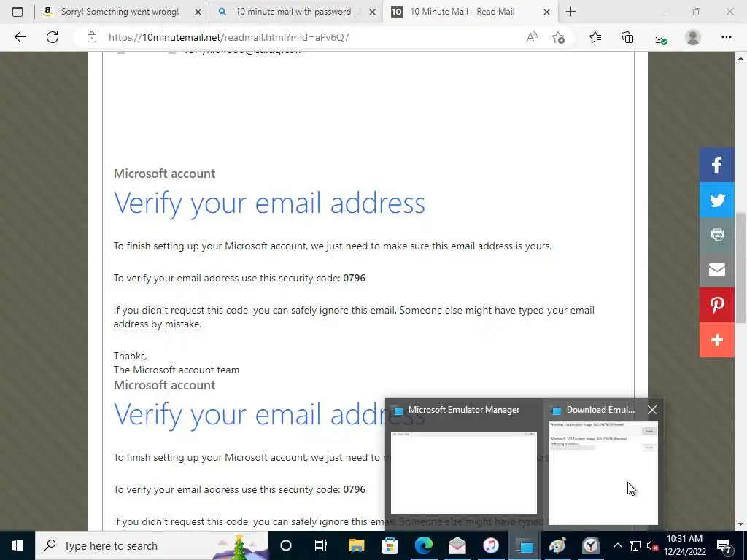Click the scrollbar down arrow
The image size is (747, 560).
740,524
